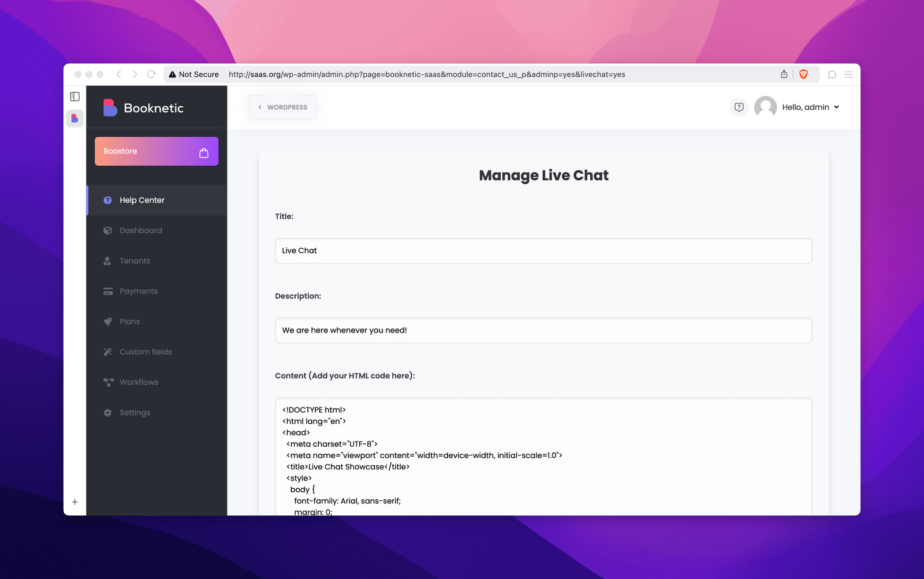Click the Dashboard cube icon

pos(107,230)
